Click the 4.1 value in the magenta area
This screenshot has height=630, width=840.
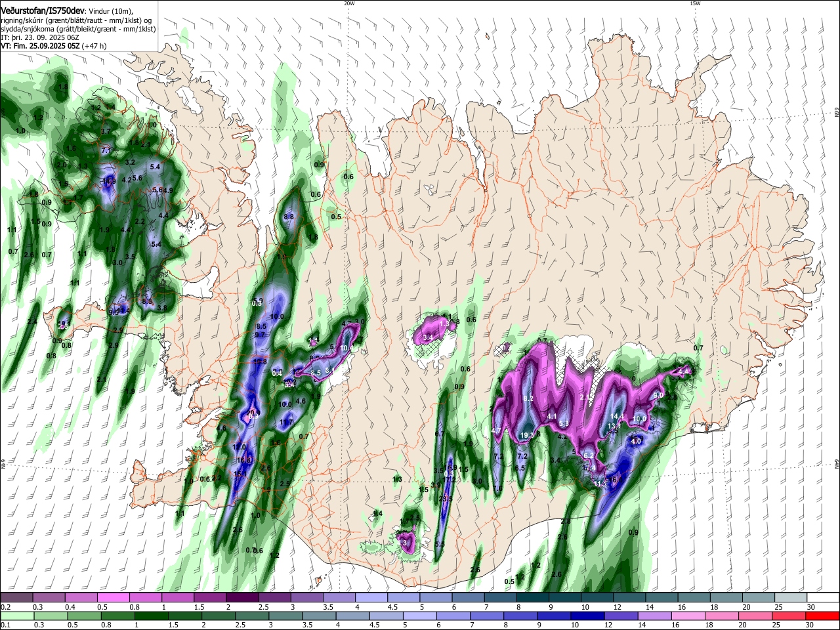552,416
